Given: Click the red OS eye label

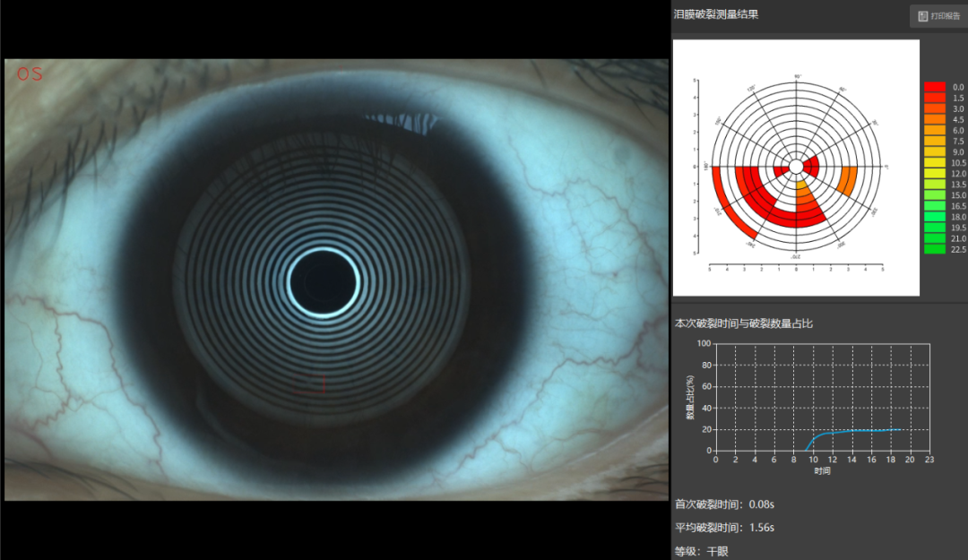Looking at the screenshot, I should coord(30,74).
